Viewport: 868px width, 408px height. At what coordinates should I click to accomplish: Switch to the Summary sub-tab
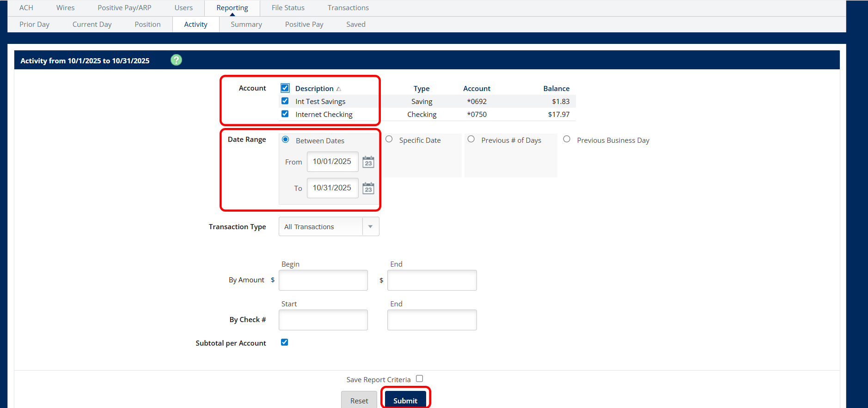tap(246, 24)
